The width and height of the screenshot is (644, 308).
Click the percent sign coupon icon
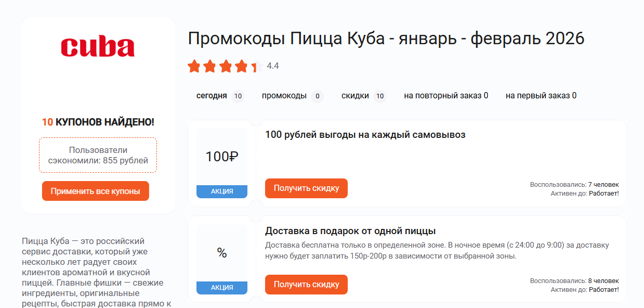222,253
